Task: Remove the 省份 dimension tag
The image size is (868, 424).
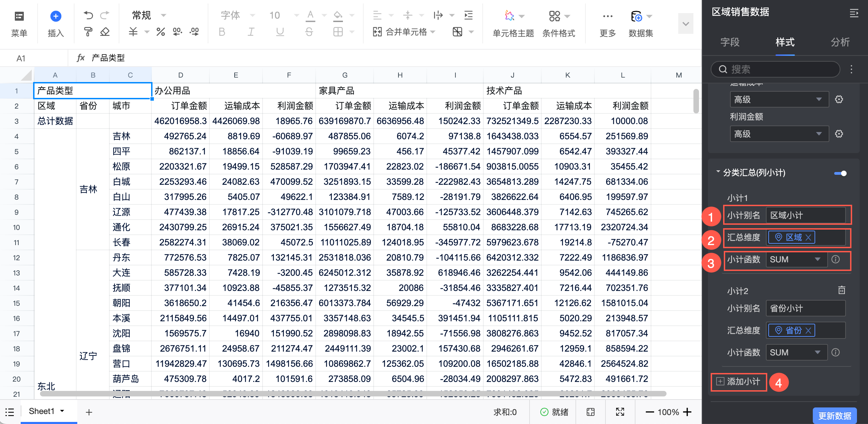Action: point(808,330)
